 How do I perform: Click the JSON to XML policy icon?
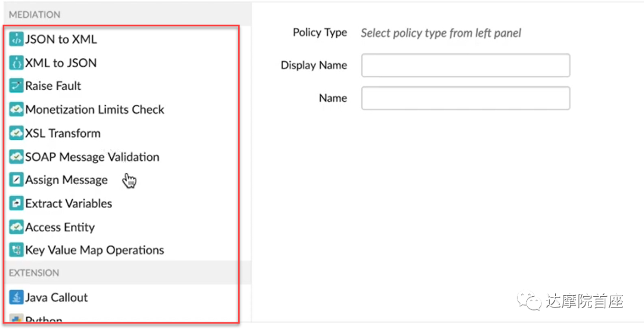pyautogui.click(x=16, y=40)
